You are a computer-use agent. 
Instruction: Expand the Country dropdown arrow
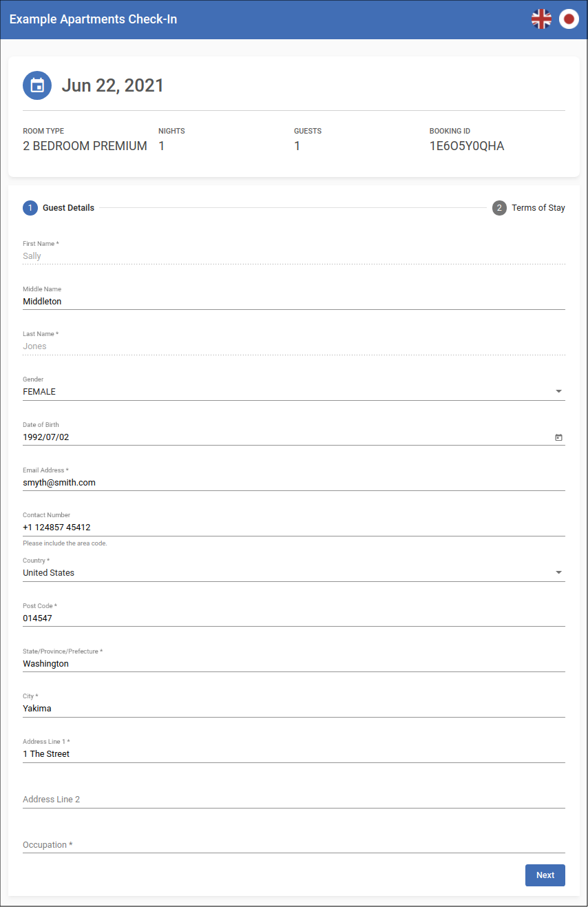[x=558, y=573]
